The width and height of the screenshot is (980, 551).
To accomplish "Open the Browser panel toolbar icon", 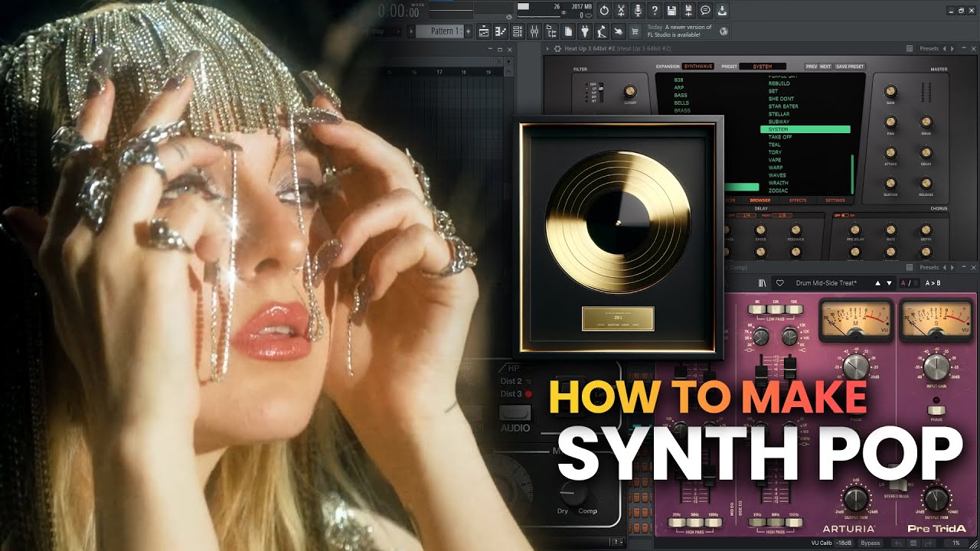I will (551, 31).
